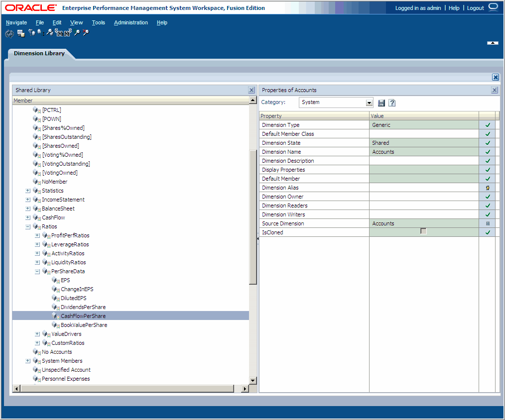Click the Filter Dimensions funnel icon
This screenshot has width=505, height=420.
tap(31, 32)
